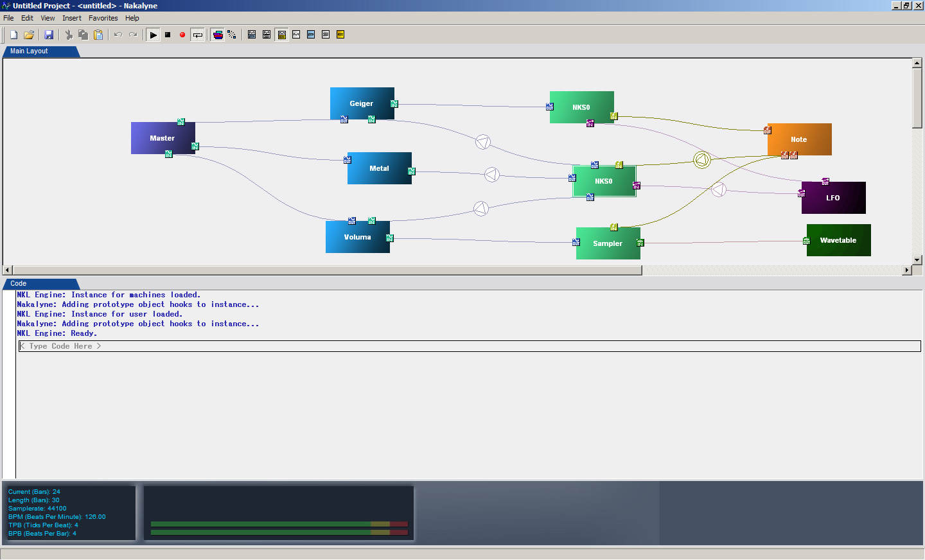925x560 pixels.
Task: Click the layout horizontal scrollbar right arrow
Action: click(x=907, y=270)
